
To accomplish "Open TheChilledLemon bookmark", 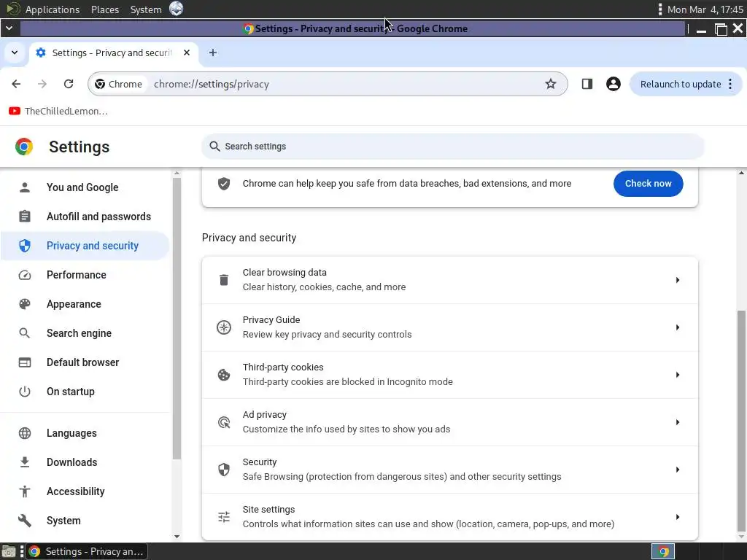I will click(58, 111).
